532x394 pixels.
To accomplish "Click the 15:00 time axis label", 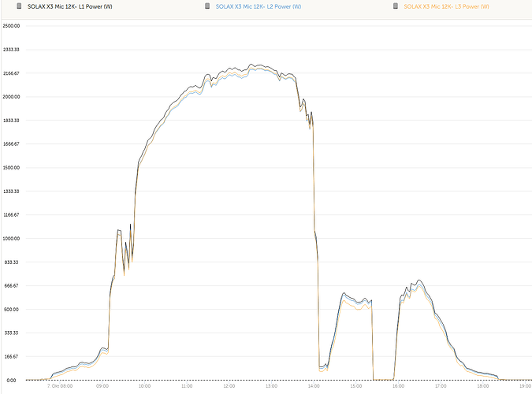I will [x=356, y=386].
